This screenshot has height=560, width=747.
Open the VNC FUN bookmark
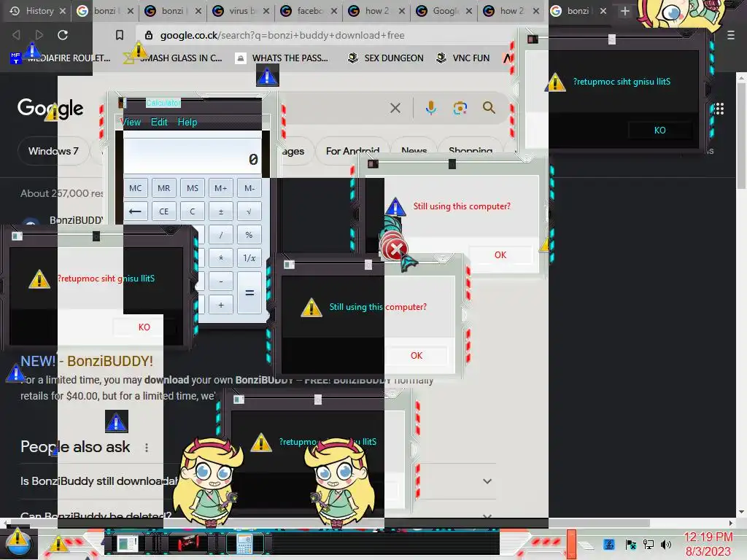tap(463, 58)
